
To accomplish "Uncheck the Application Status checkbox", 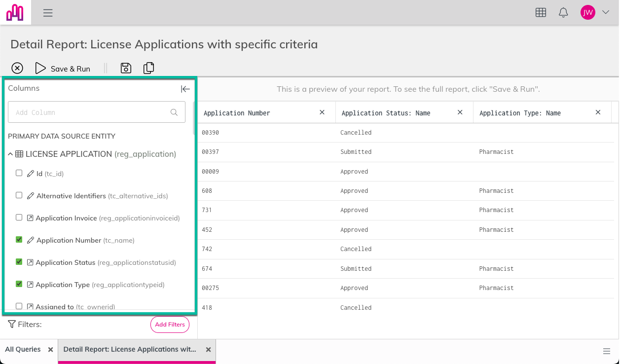I will [19, 262].
